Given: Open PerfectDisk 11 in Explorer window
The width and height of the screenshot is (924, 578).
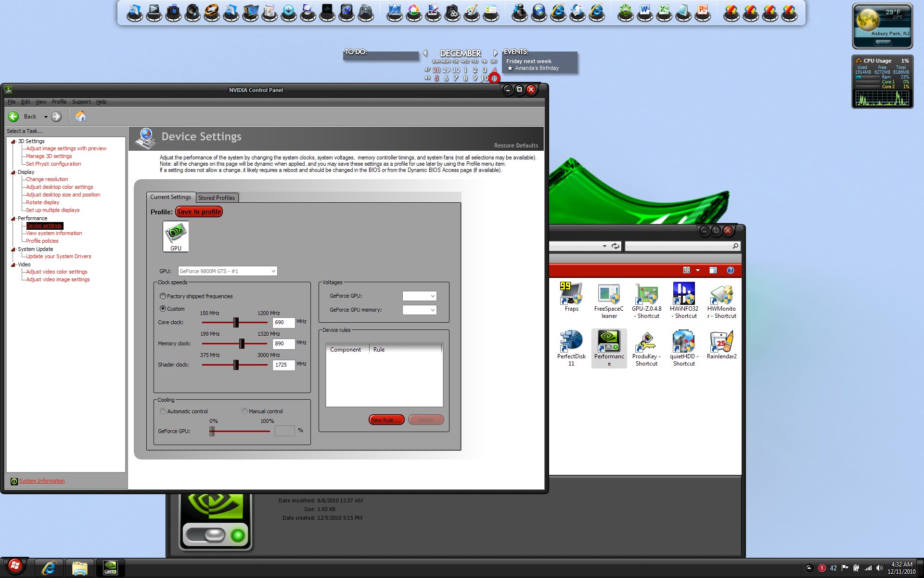Looking at the screenshot, I should [x=571, y=348].
